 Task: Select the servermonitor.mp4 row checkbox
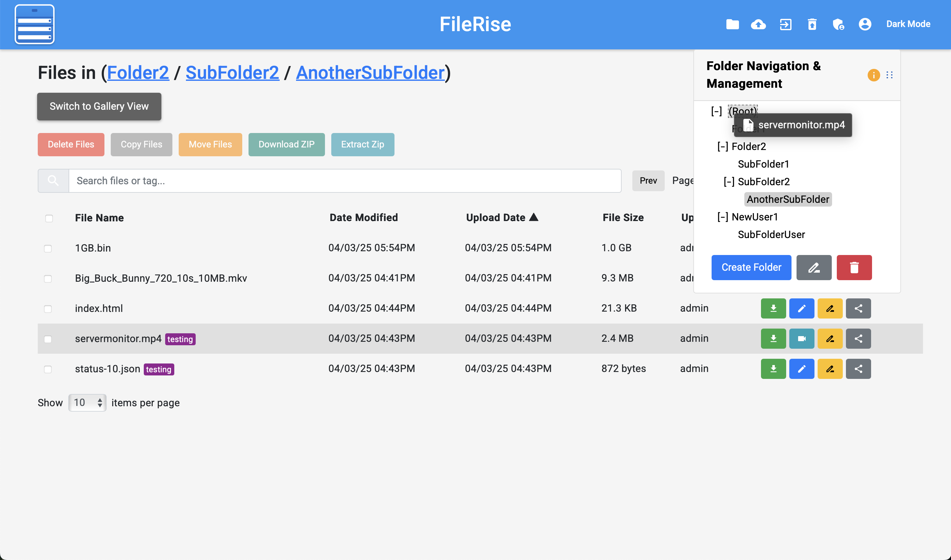pyautogui.click(x=48, y=339)
